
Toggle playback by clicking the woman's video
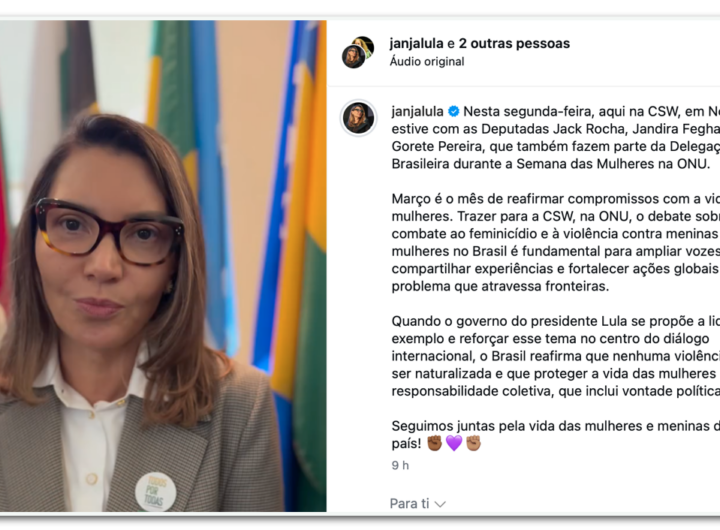163,265
